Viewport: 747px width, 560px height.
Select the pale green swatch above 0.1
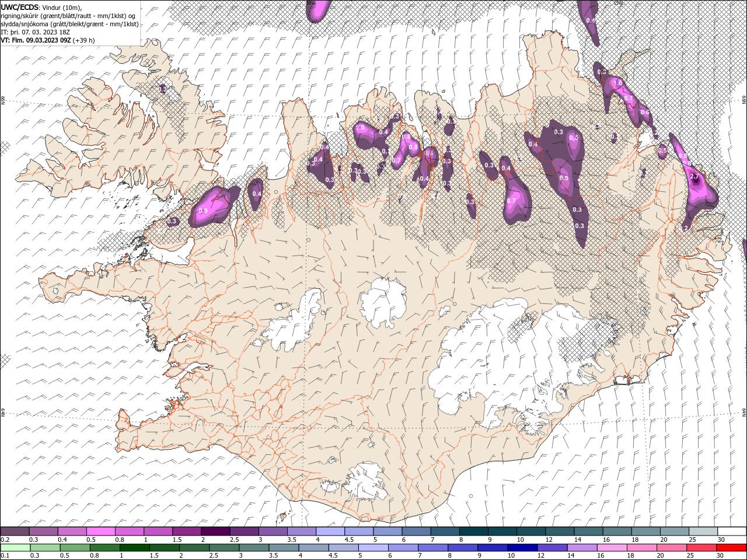15,548
